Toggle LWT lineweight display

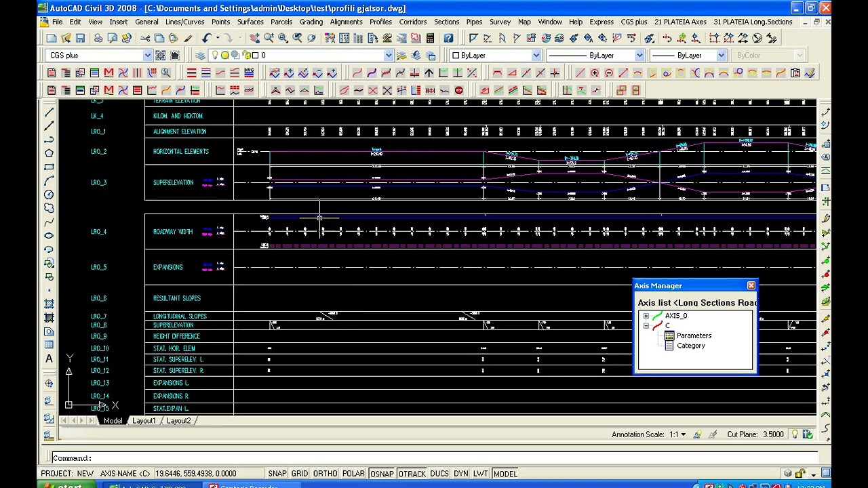pos(480,474)
